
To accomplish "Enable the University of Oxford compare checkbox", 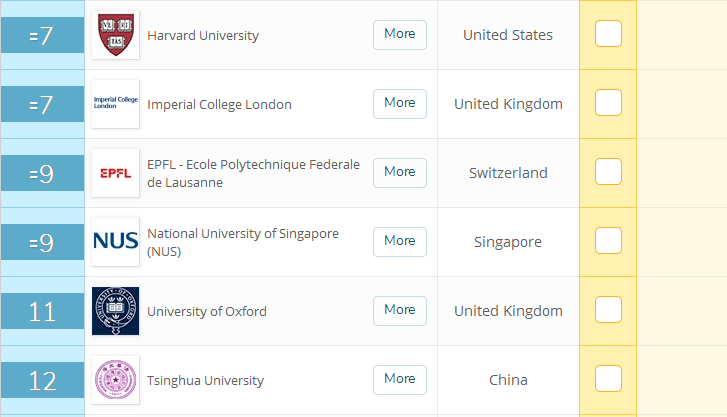I will pyautogui.click(x=608, y=310).
